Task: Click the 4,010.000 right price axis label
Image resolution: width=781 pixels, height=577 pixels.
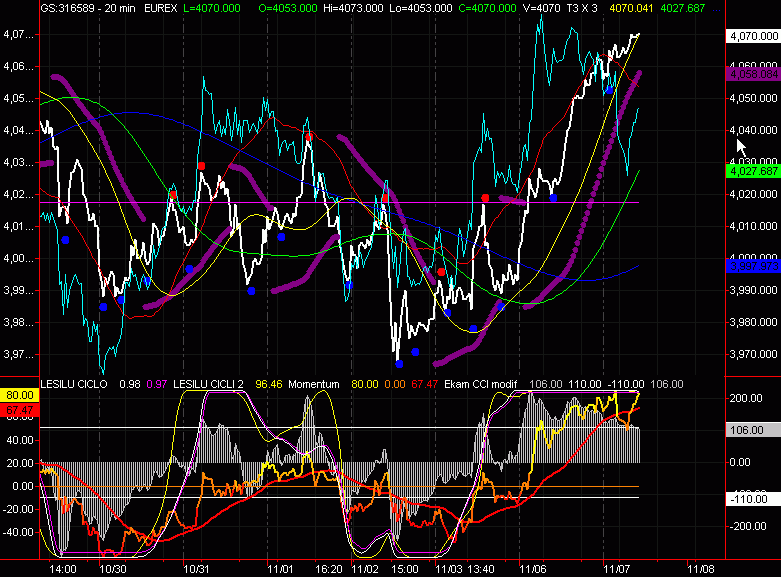Action: 753,226
